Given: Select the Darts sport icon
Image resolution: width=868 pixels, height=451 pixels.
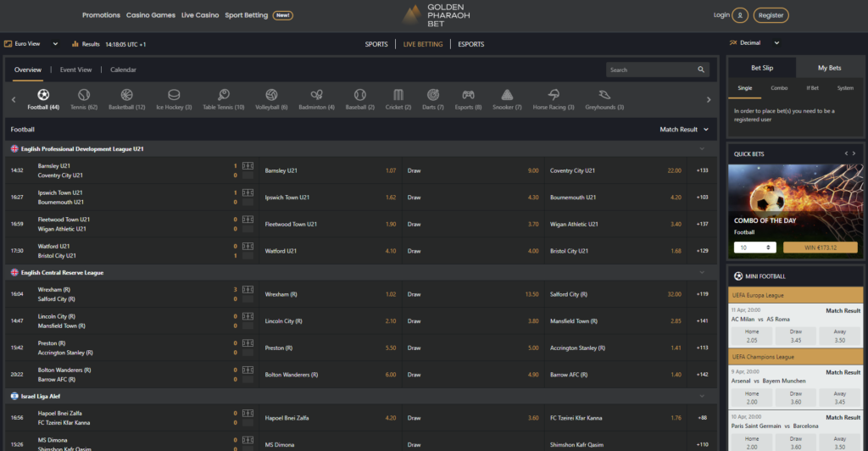Looking at the screenshot, I should point(433,95).
